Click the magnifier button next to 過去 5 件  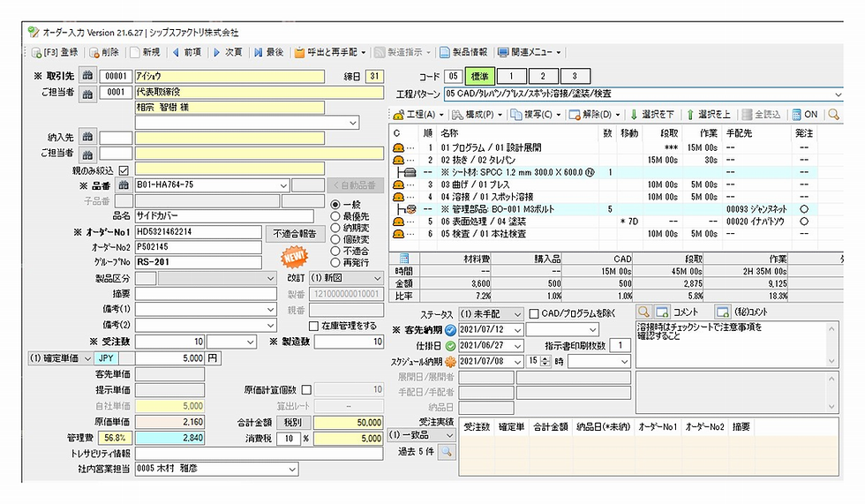[447, 452]
